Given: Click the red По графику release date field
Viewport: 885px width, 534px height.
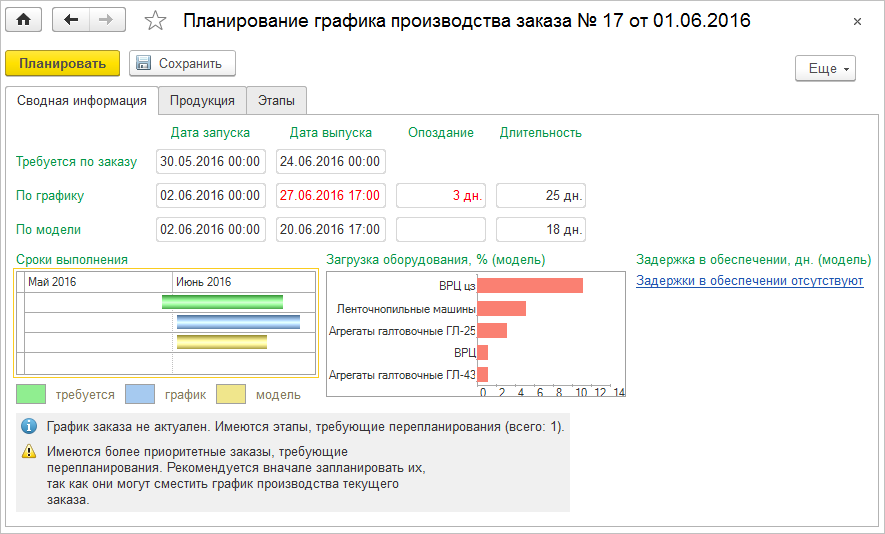Looking at the screenshot, I should (x=330, y=195).
